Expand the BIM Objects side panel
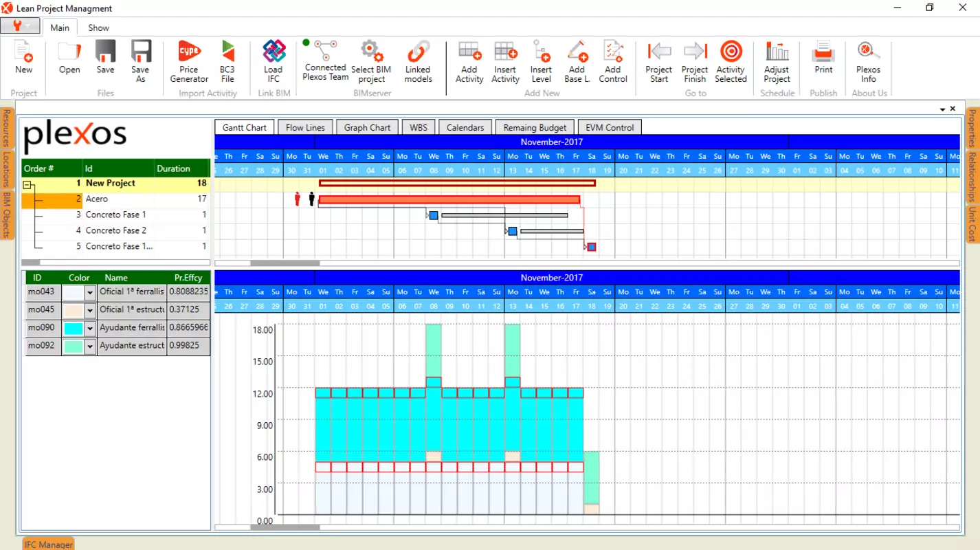This screenshot has width=980, height=550. pos(6,214)
